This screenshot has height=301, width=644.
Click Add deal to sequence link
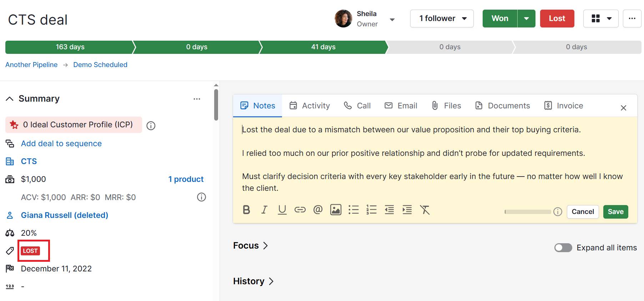point(61,143)
